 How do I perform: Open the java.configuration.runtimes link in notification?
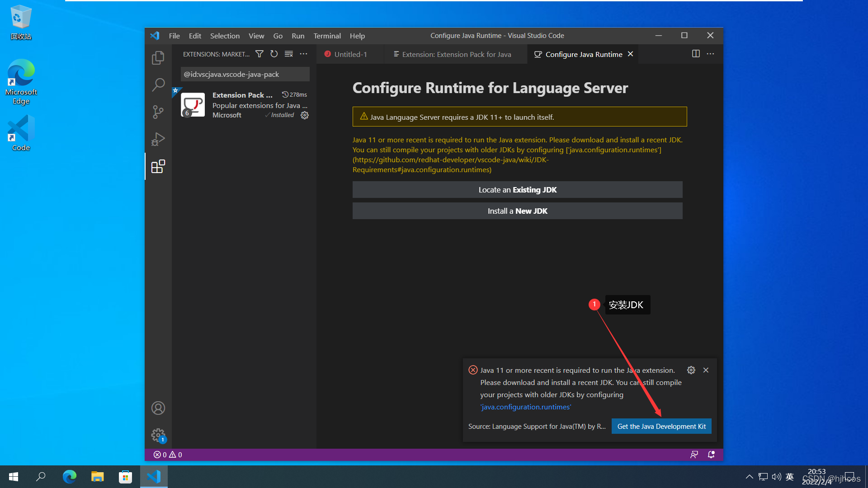tap(525, 407)
